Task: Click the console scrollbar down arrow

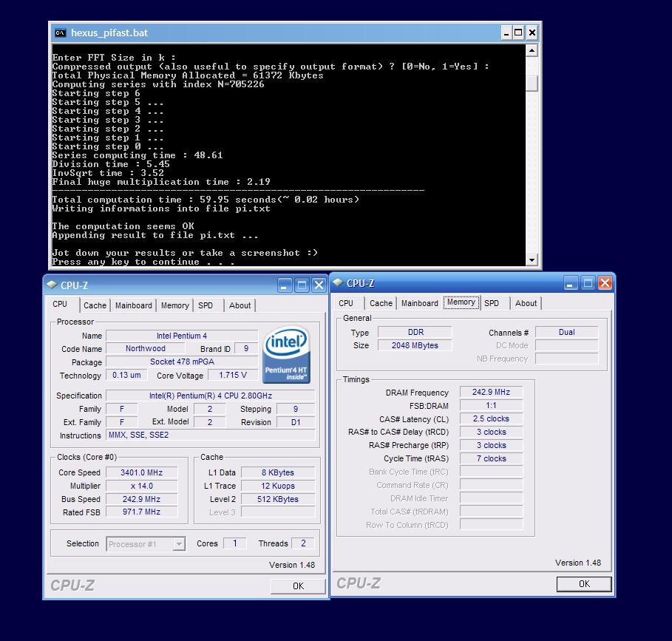Action: coord(532,260)
